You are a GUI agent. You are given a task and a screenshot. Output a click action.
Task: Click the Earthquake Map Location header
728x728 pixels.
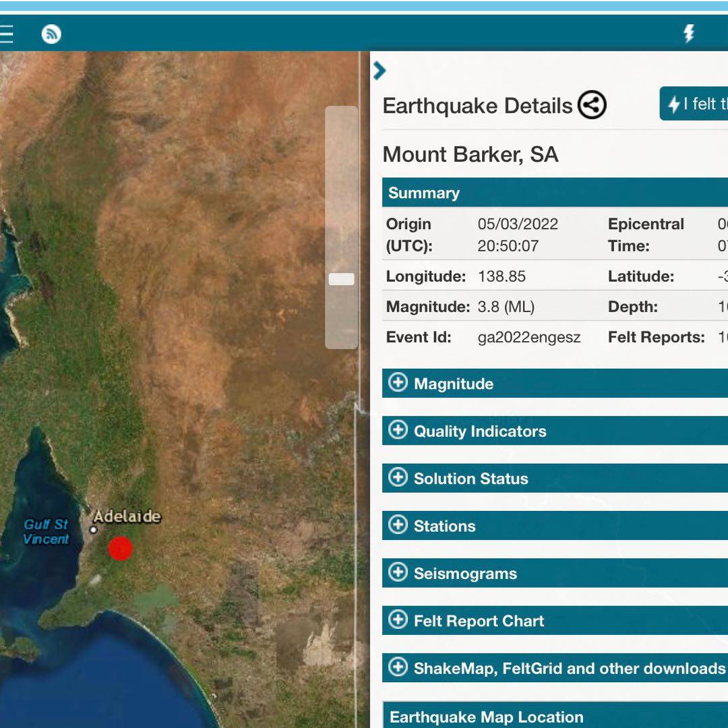(487, 717)
